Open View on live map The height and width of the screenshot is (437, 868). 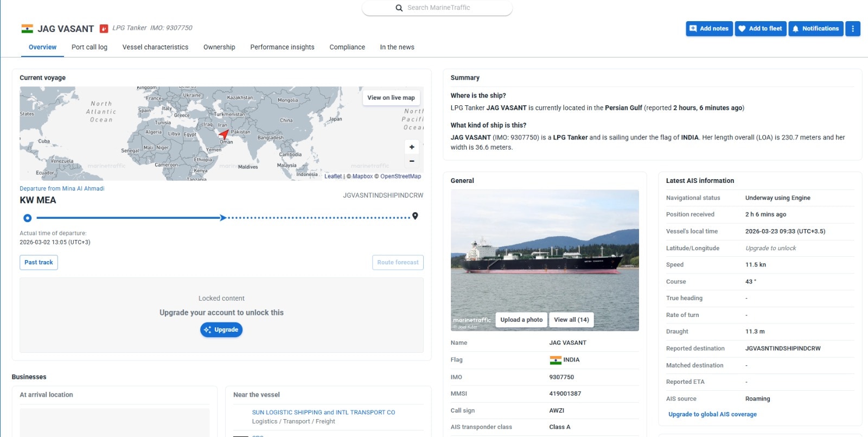391,98
